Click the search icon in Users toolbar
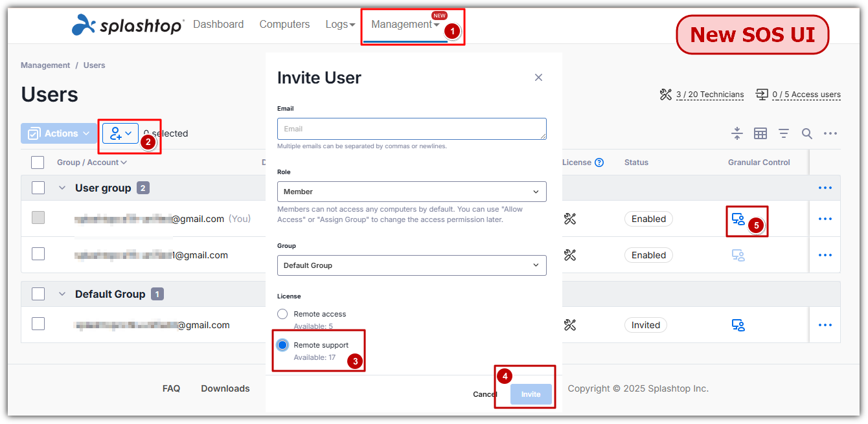Image resolution: width=868 pixels, height=424 pixels. pyautogui.click(x=806, y=133)
